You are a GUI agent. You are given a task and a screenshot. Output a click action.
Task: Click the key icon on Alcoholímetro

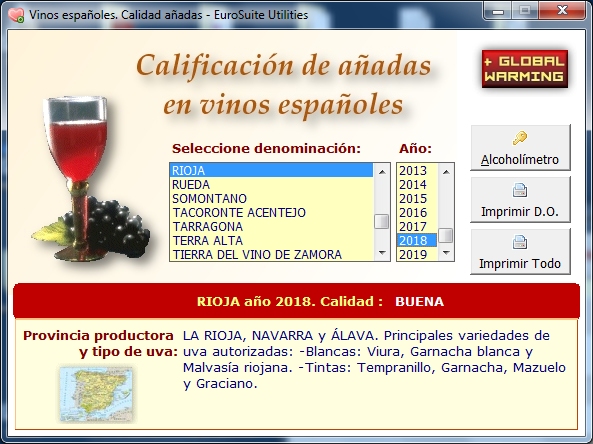520,138
